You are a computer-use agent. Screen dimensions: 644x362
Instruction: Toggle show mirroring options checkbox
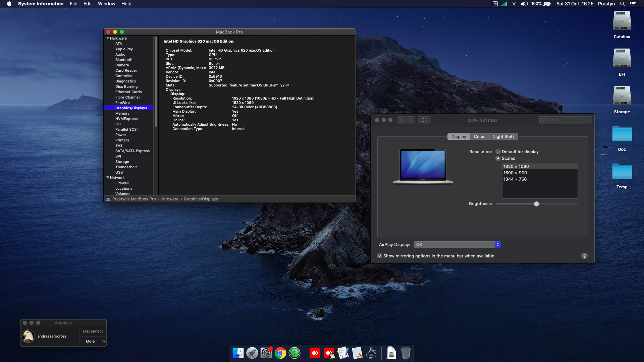click(x=380, y=256)
